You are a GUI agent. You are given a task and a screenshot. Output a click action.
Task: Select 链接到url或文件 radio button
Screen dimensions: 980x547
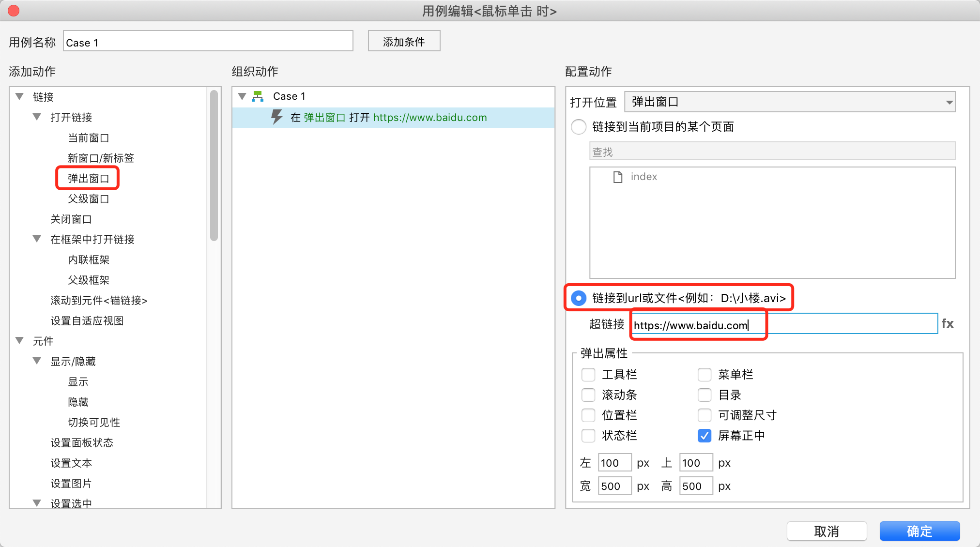(579, 298)
